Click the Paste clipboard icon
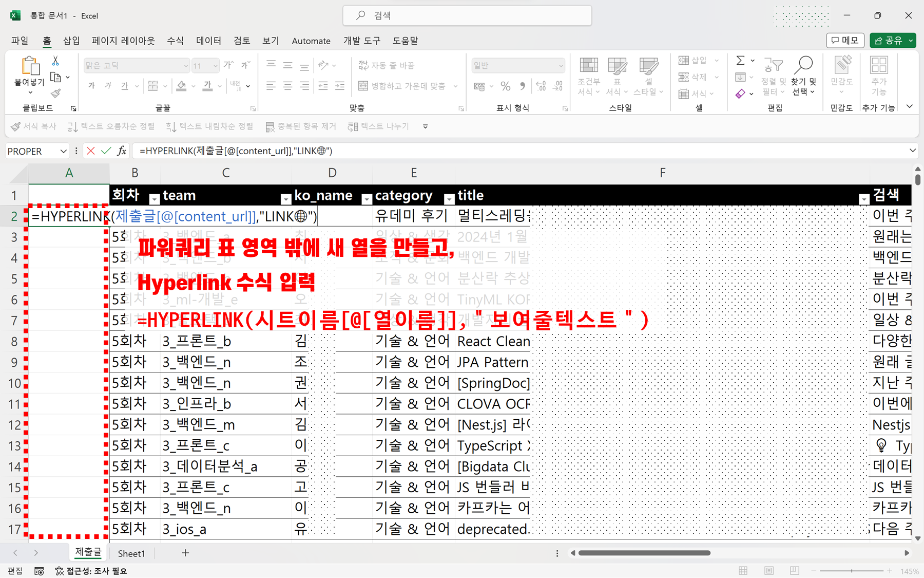This screenshot has height=578, width=924. [30, 67]
